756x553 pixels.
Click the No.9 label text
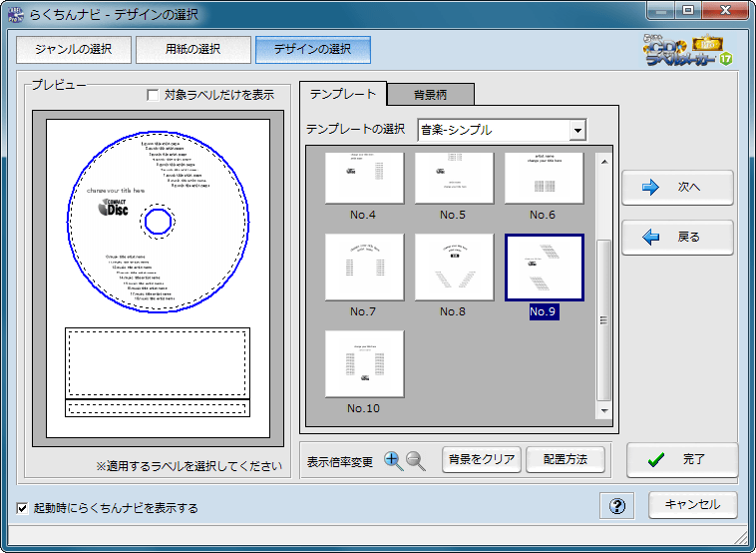tap(544, 311)
